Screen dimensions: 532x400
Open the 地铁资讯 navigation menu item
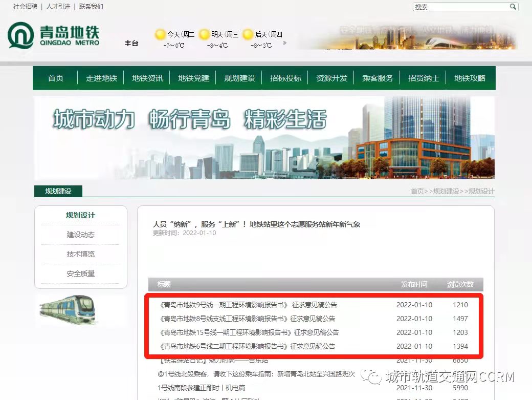coord(148,78)
